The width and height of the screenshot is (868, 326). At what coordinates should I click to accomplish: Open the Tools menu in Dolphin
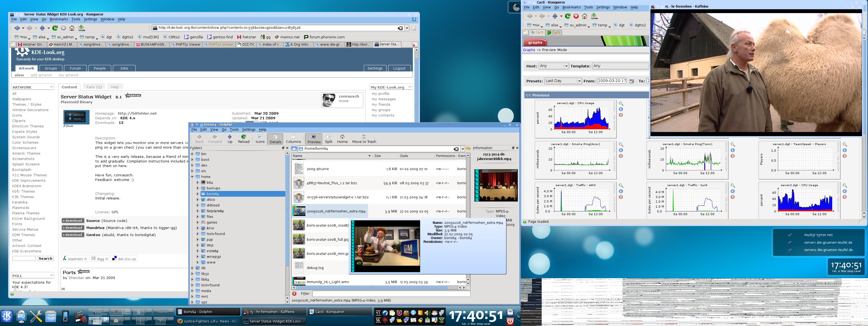[x=234, y=130]
